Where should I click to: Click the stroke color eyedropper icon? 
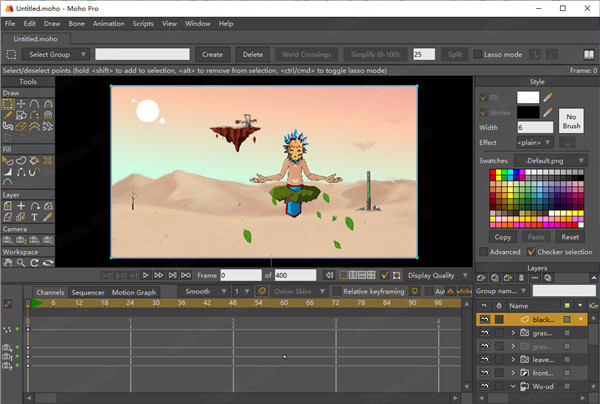pyautogui.click(x=548, y=114)
